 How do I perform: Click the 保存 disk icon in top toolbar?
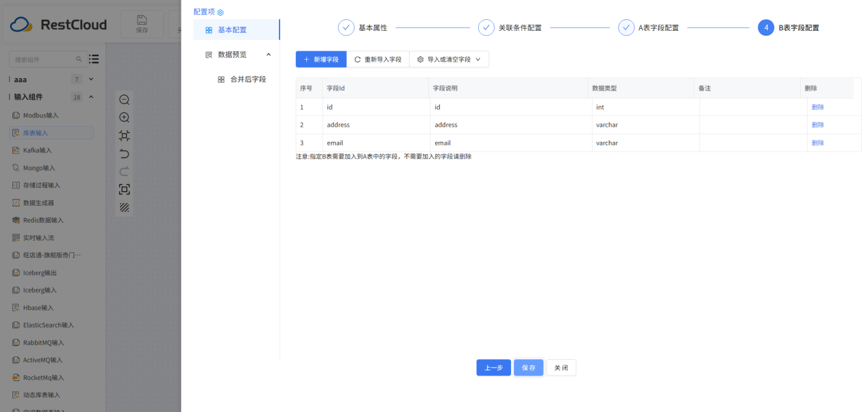coord(142,19)
